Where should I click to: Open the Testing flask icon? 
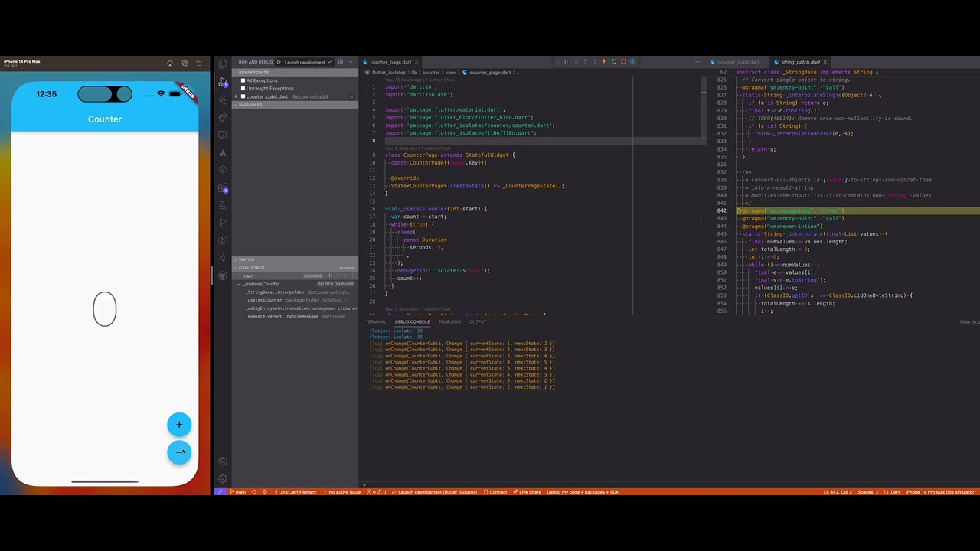(x=222, y=205)
